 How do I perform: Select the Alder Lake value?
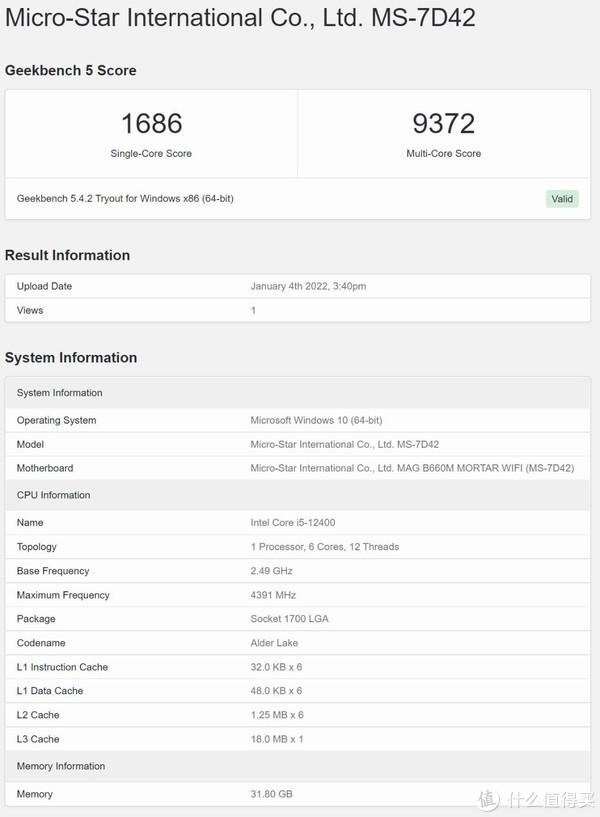pyautogui.click(x=274, y=642)
